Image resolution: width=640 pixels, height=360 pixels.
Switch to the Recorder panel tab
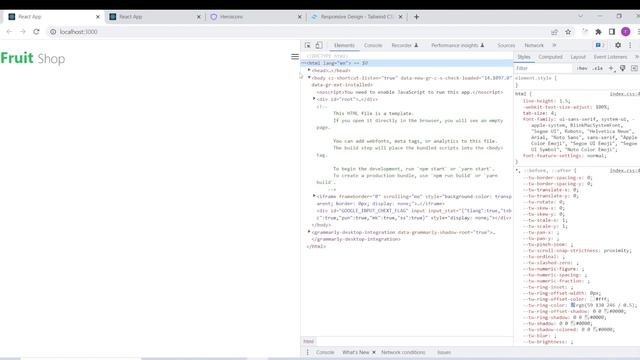click(404, 45)
